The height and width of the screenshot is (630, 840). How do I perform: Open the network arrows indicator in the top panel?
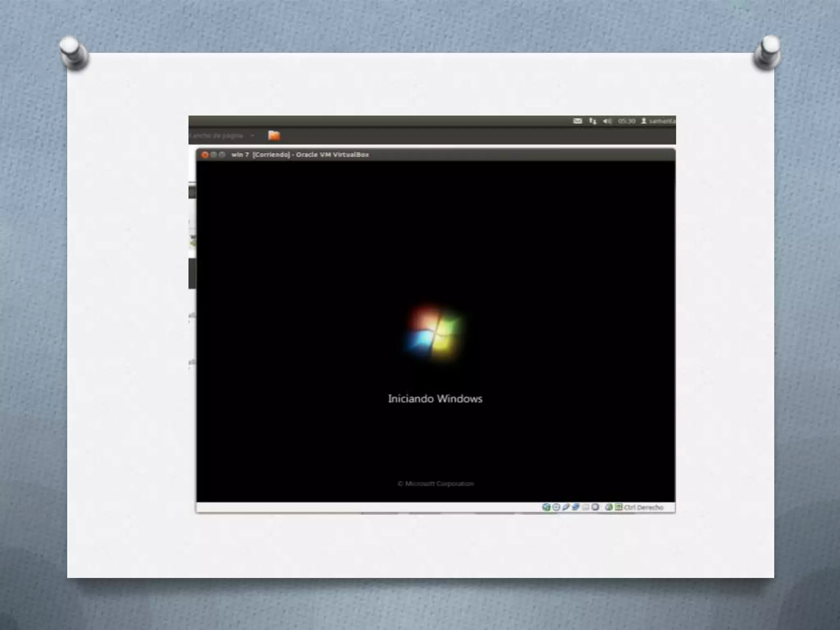click(593, 121)
